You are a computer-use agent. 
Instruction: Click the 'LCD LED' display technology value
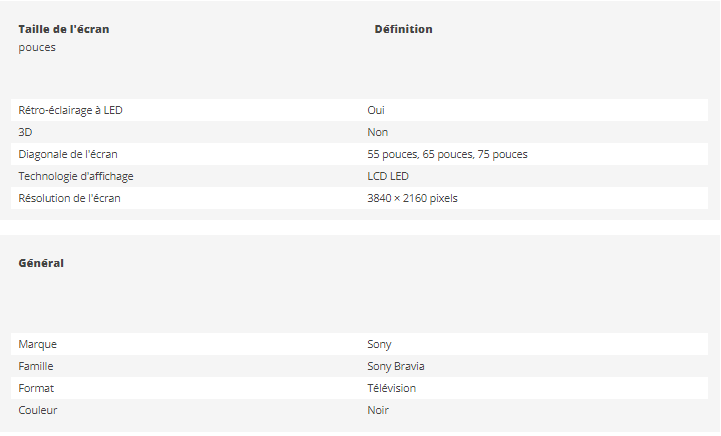388,176
